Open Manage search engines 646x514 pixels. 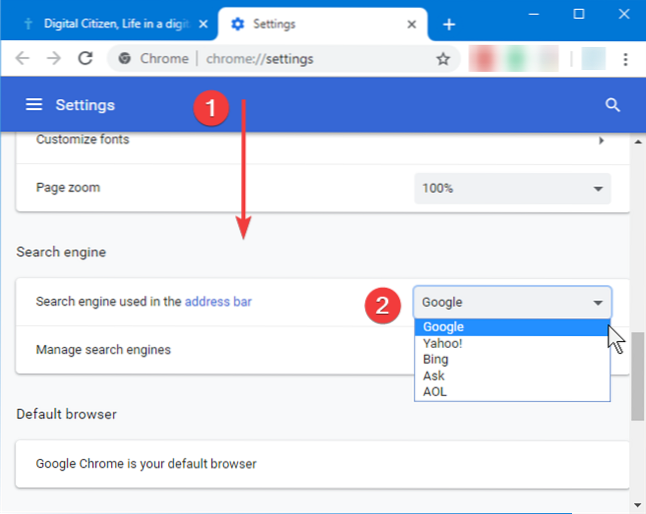(x=103, y=350)
